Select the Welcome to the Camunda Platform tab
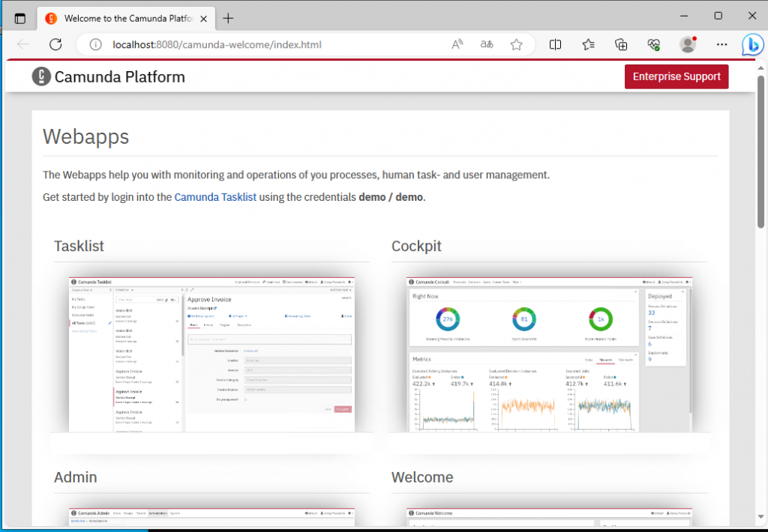Screen dimensions: 768x532 (x=126, y=19)
